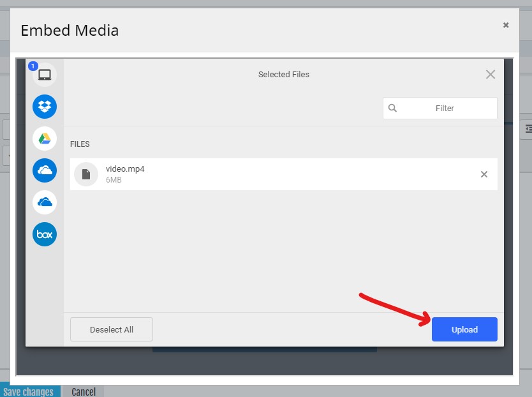This screenshot has width=532, height=397.
Task: Select the My Device upload source
Action: (44, 74)
